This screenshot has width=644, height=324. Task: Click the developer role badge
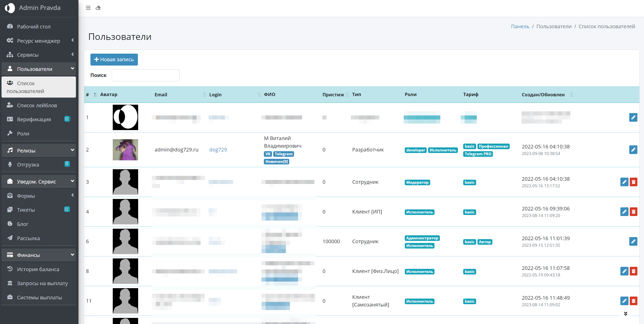pyautogui.click(x=415, y=150)
